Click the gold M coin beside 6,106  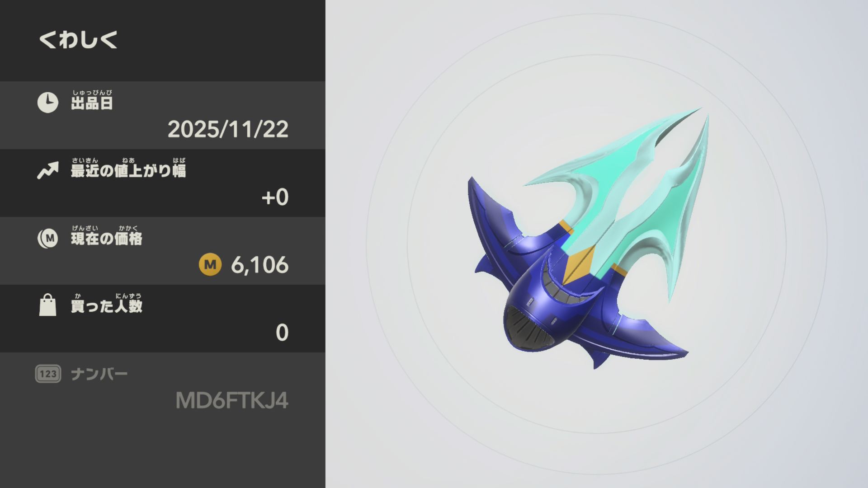[x=210, y=264]
